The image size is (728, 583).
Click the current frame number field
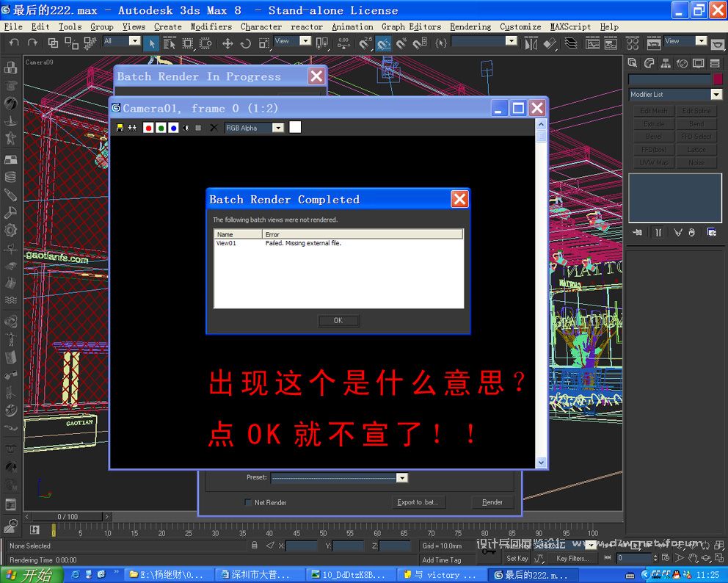(x=634, y=557)
